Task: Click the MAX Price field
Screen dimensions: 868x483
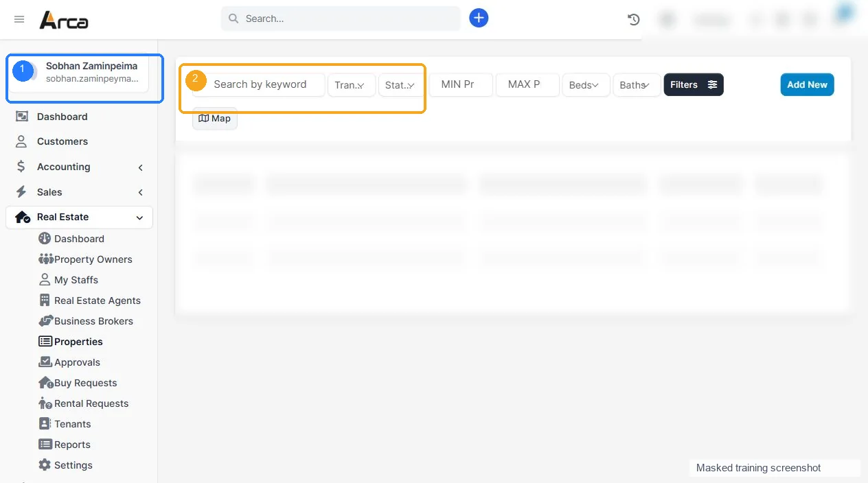Action: click(527, 84)
